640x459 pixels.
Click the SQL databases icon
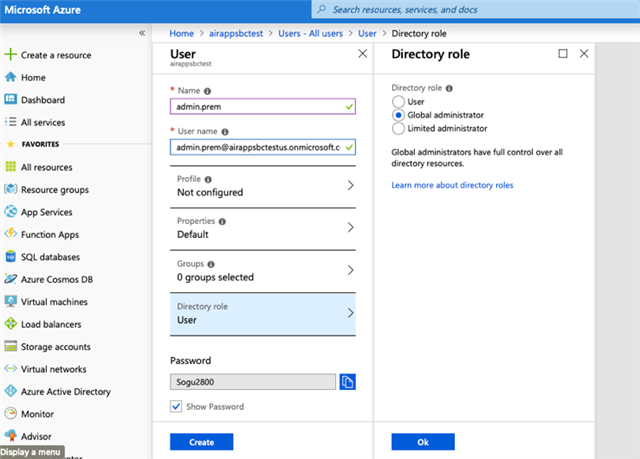(11, 256)
